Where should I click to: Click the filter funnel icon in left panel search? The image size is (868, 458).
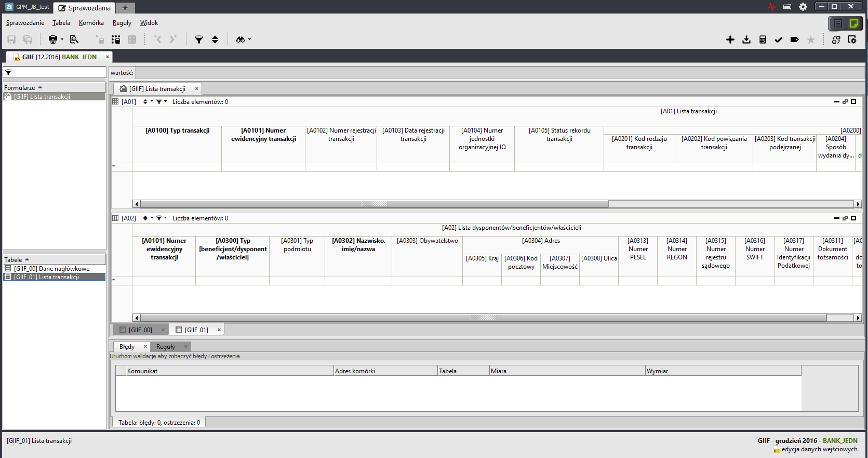point(8,73)
